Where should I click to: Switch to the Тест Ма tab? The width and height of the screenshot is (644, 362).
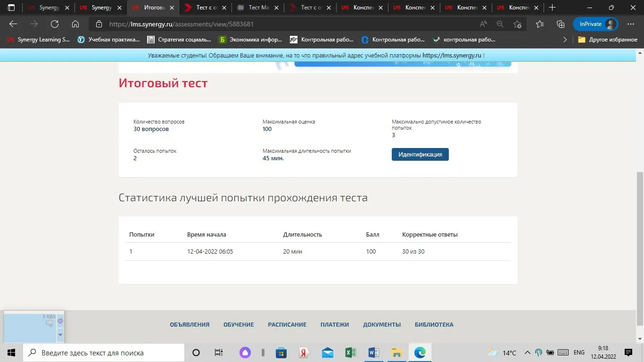point(257,8)
